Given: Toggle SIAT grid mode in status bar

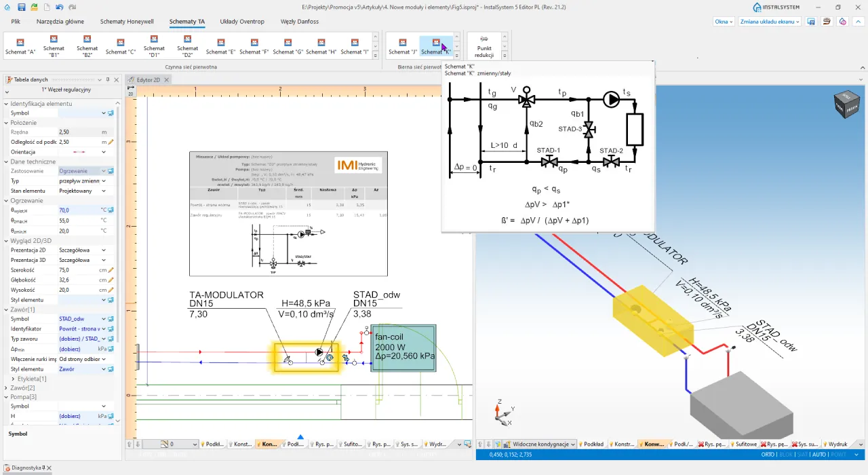Looking at the screenshot, I should pos(803,455).
